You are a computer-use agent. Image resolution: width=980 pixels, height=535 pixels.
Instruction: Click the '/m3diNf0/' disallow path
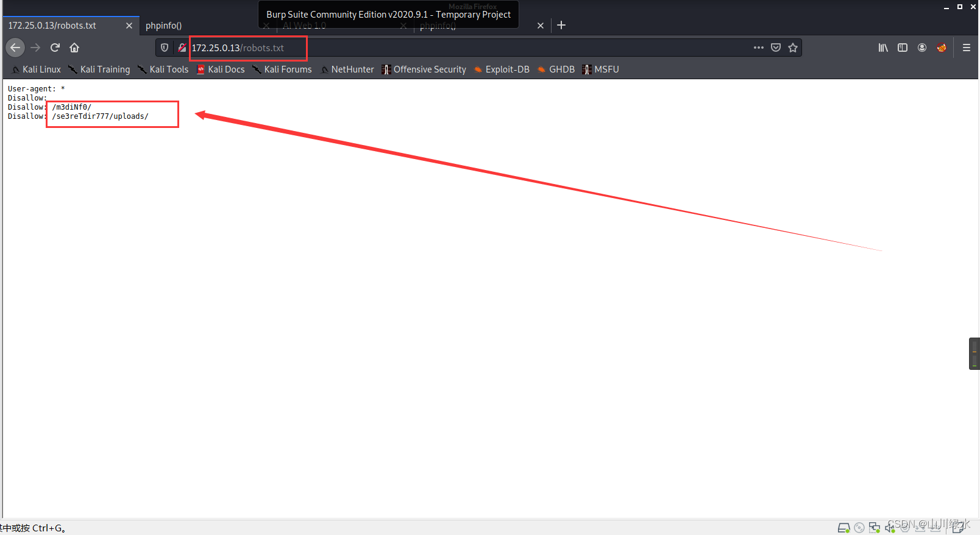[72, 107]
